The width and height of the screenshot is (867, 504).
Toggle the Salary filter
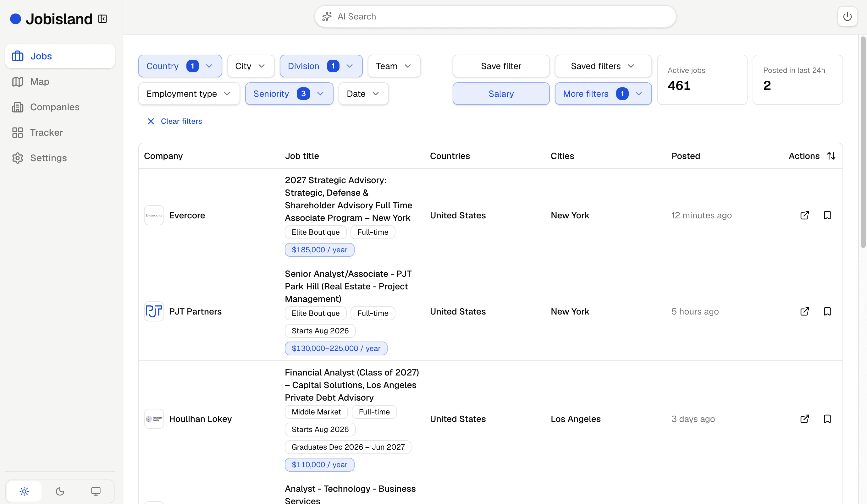click(501, 94)
